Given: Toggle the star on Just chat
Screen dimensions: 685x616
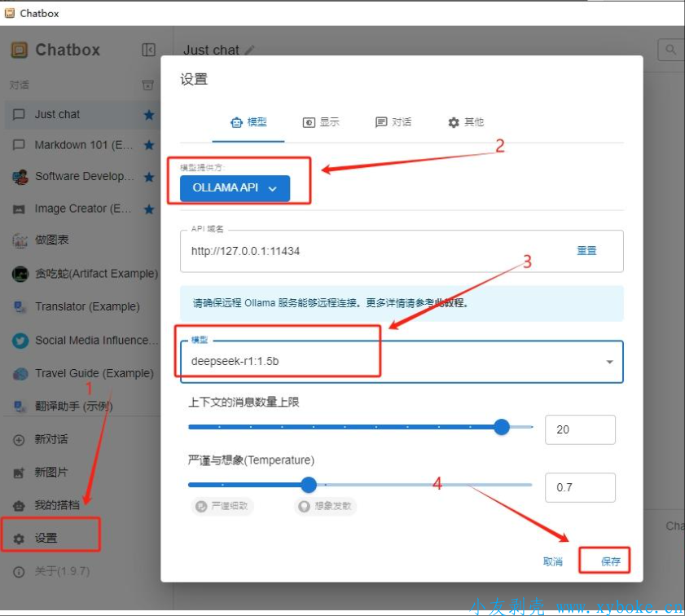Looking at the screenshot, I should pyautogui.click(x=149, y=115).
